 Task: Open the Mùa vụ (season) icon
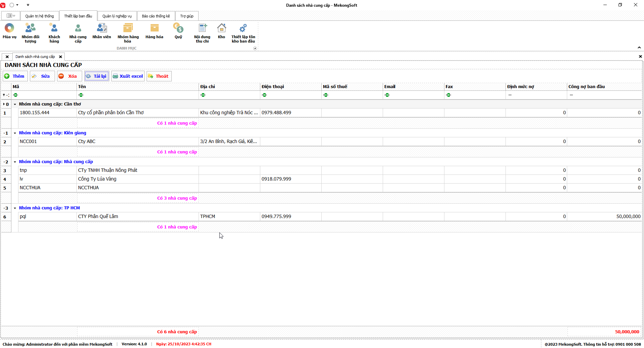pos(9,31)
